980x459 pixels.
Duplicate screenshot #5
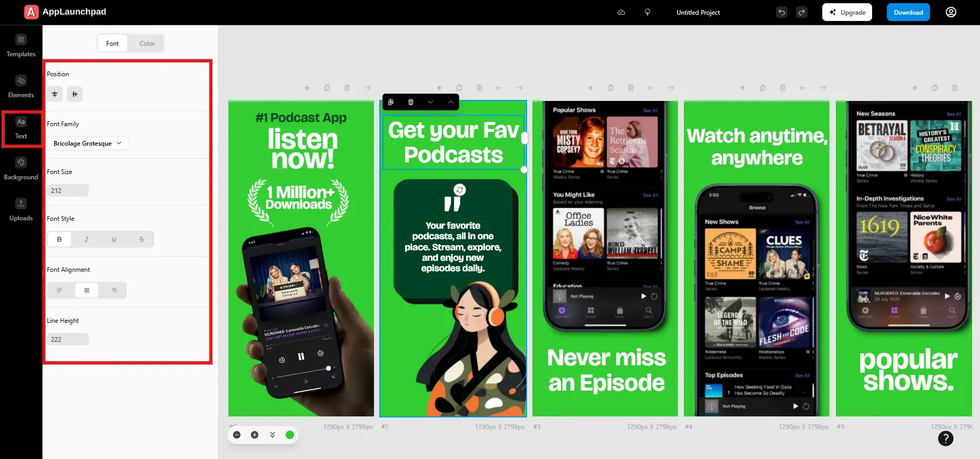935,88
